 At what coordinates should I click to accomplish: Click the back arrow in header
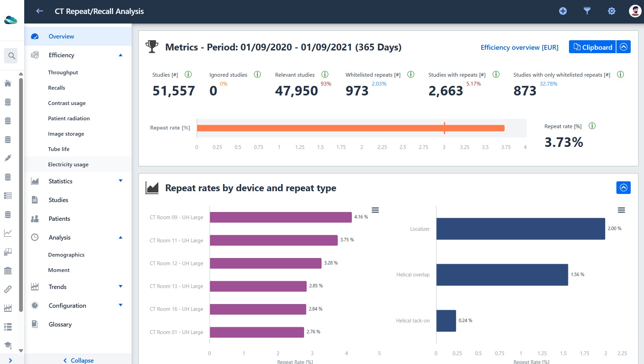[40, 11]
